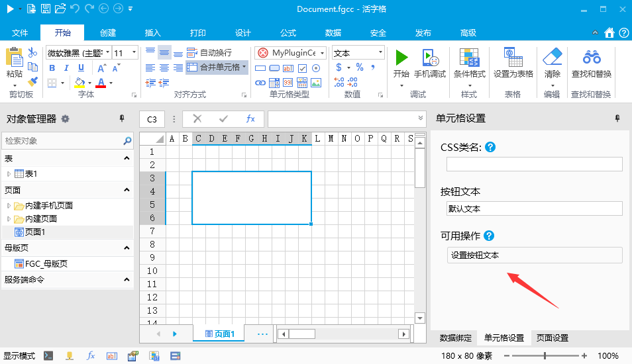The width and height of the screenshot is (632, 364).
Task: Click the Copy icon in clipboard group
Action: (x=32, y=67)
